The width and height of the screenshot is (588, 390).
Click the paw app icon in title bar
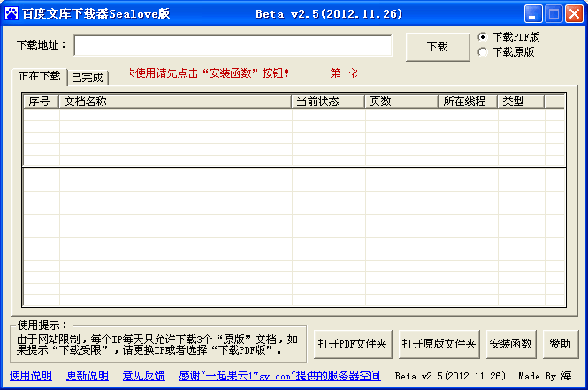point(12,13)
